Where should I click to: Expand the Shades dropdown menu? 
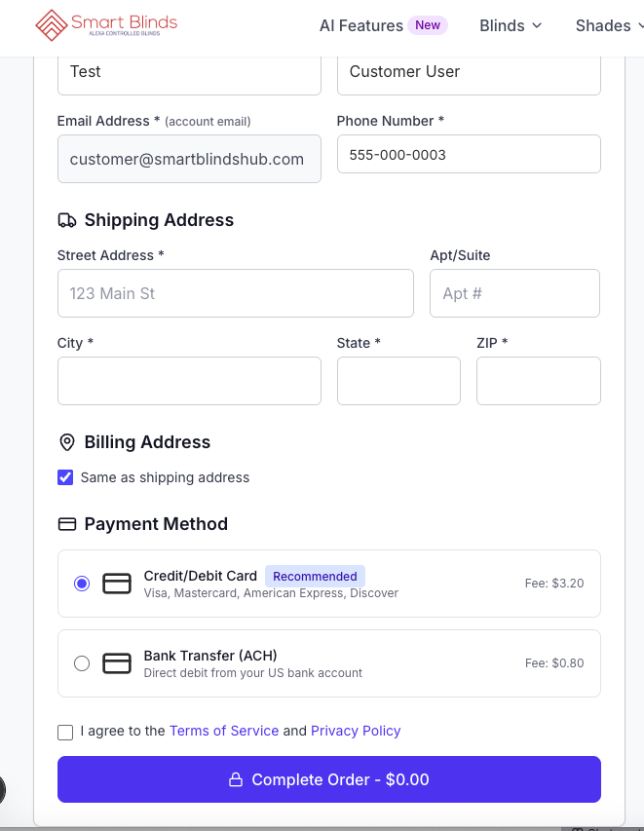[x=608, y=26]
